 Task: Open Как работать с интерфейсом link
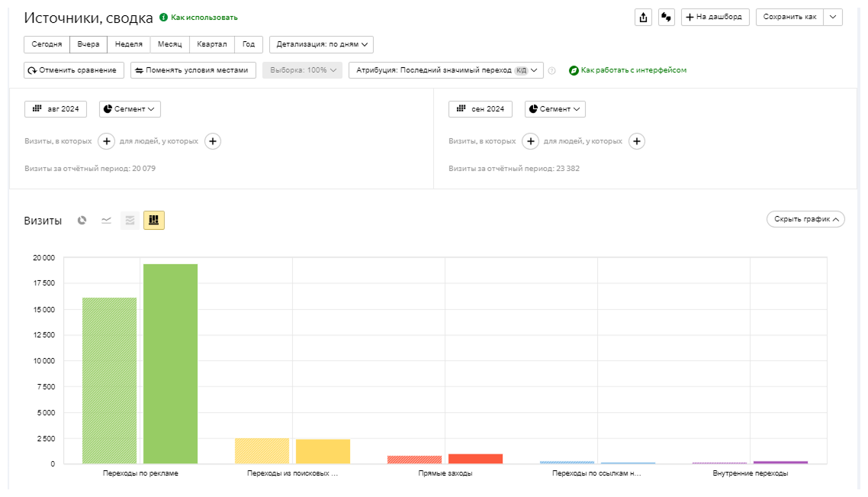pyautogui.click(x=633, y=70)
